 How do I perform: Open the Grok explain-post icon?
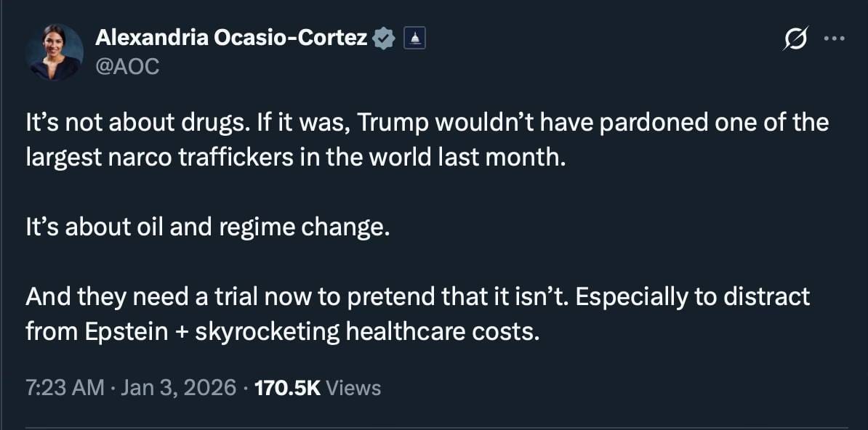click(x=795, y=39)
